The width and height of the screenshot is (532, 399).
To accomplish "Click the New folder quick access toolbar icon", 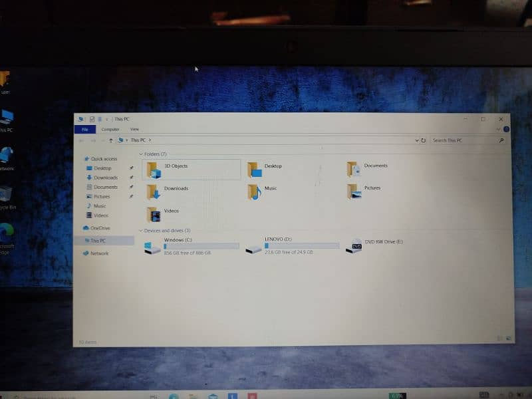I will (100, 119).
